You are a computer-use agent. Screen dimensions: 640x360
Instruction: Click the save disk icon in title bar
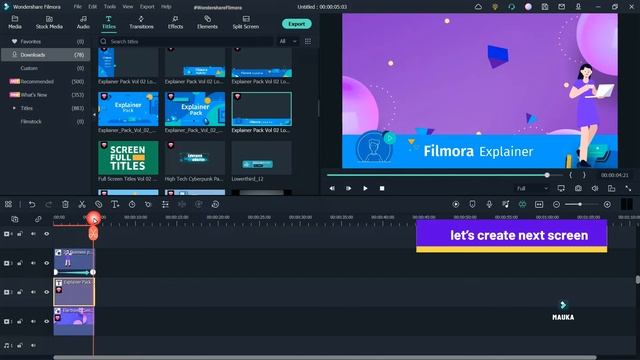pos(545,7)
